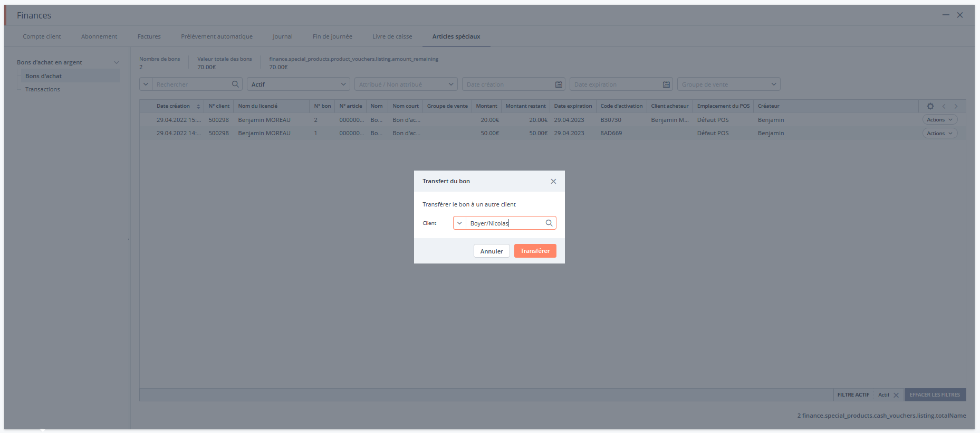This screenshot has height=433, width=980.
Task: Open the Prélèvement automatique tab
Action: [217, 36]
